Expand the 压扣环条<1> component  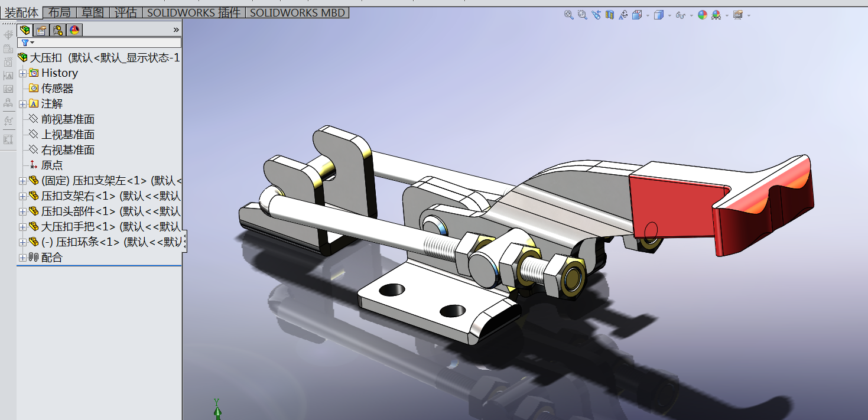(22, 242)
